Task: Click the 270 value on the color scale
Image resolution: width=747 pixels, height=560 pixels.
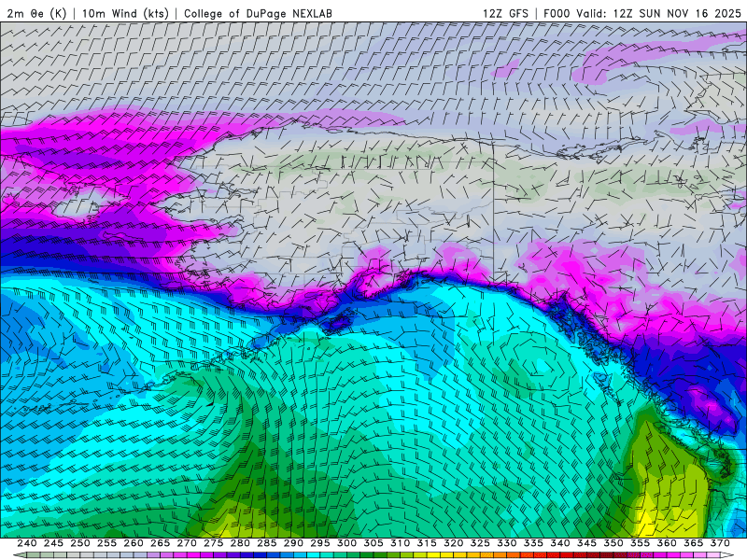Action: [187, 543]
